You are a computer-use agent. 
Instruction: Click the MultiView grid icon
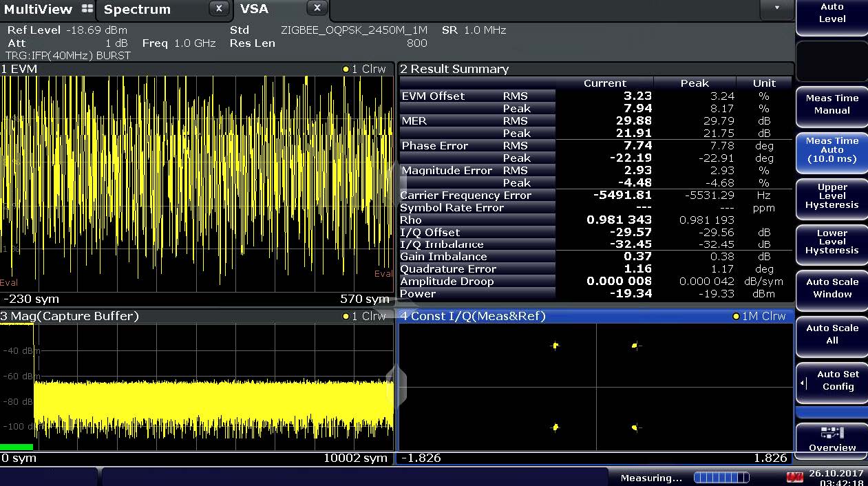coord(87,9)
